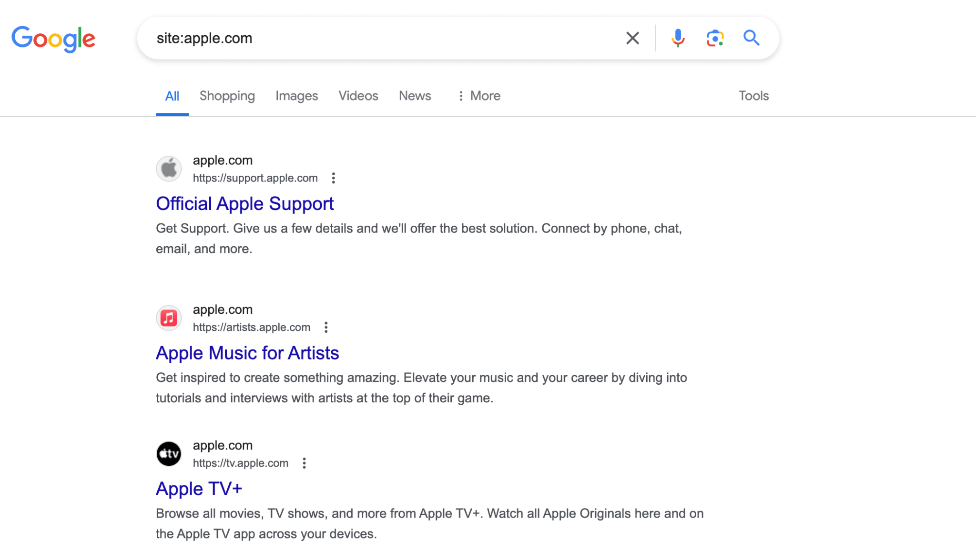Viewport: 976px width, 560px height.
Task: Start voice search with microphone icon
Action: pos(678,38)
